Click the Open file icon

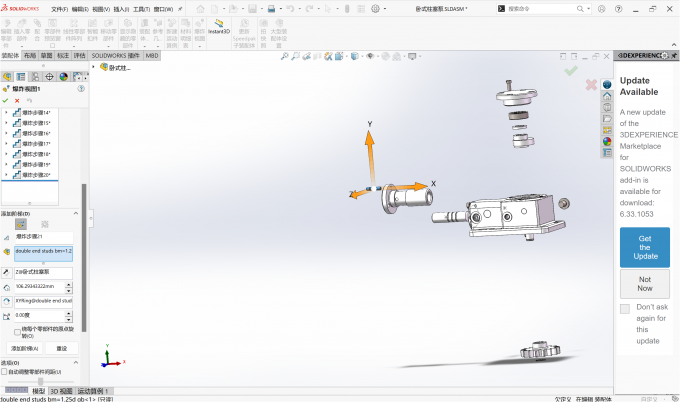click(x=233, y=9)
